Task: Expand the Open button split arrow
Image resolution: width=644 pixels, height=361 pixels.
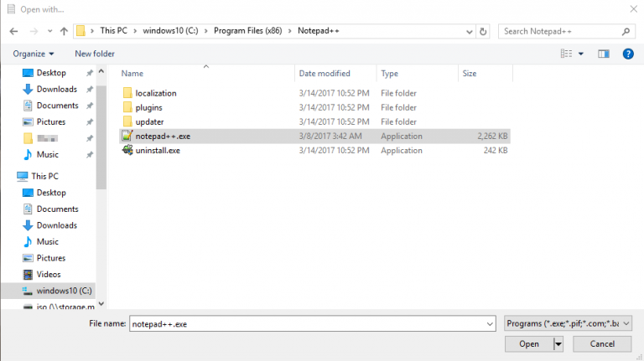Action: pyautogui.click(x=558, y=344)
